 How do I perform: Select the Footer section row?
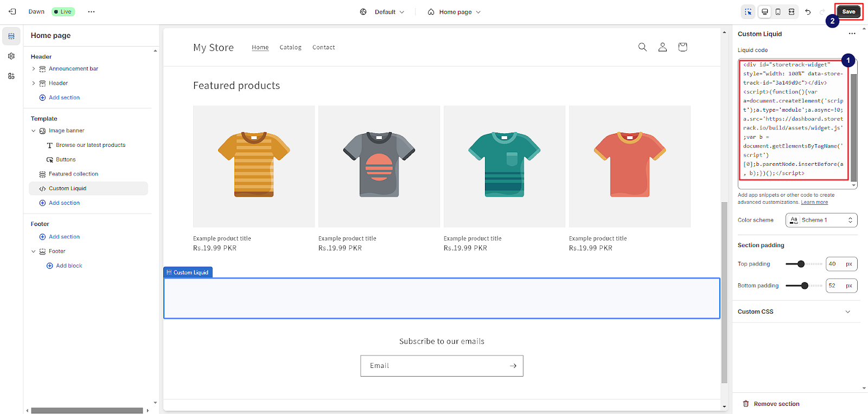(x=57, y=251)
